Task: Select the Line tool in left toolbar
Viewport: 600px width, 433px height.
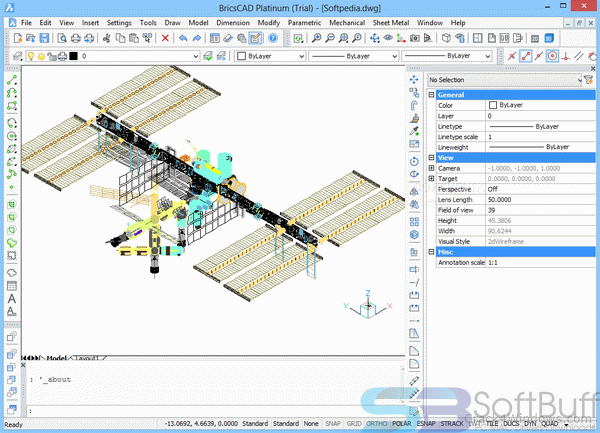Action: 12,80
